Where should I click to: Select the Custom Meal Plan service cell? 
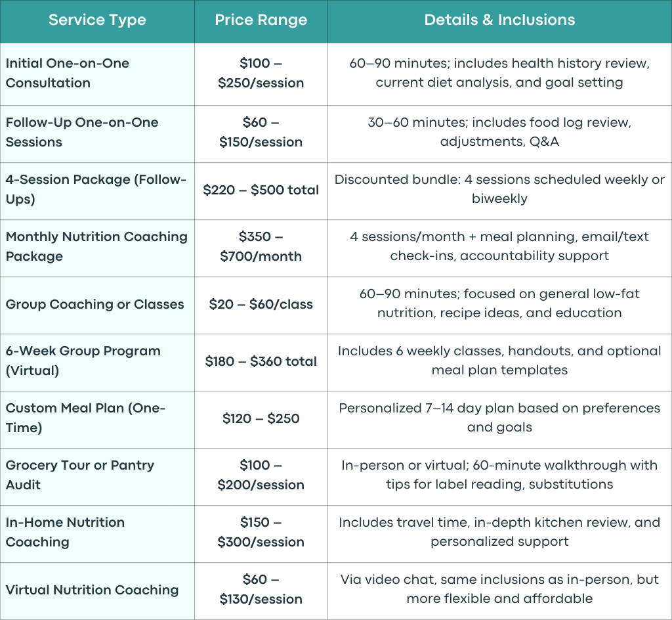tap(97, 418)
